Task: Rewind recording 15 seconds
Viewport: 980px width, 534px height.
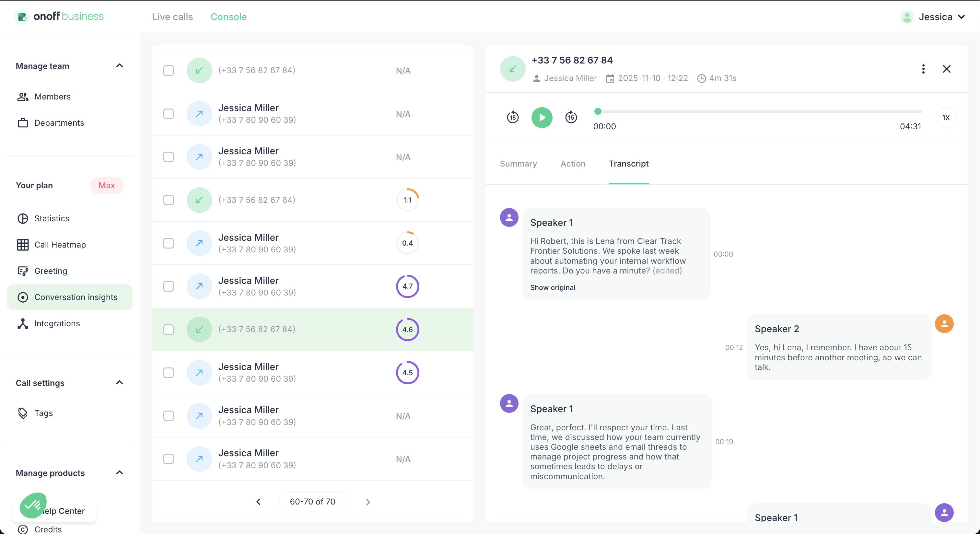Action: tap(512, 118)
